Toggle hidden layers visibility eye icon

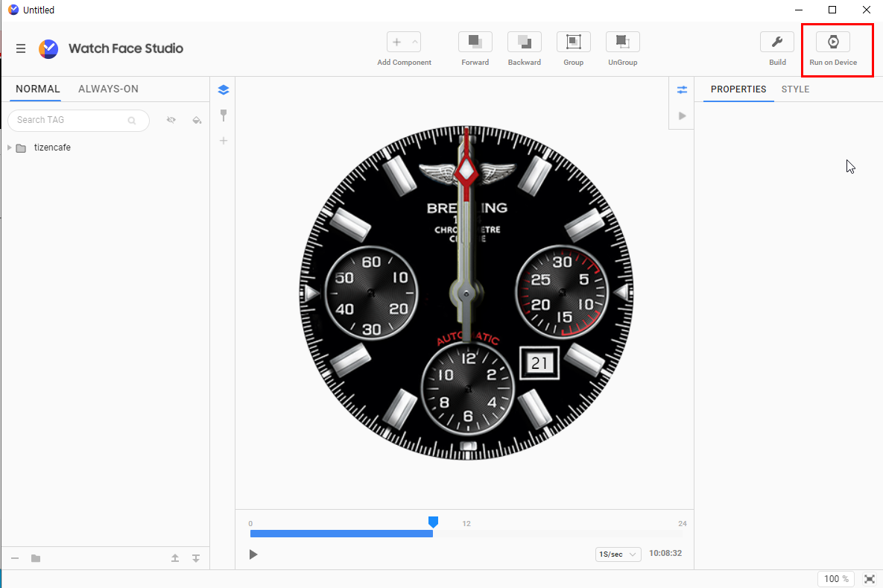tap(171, 120)
